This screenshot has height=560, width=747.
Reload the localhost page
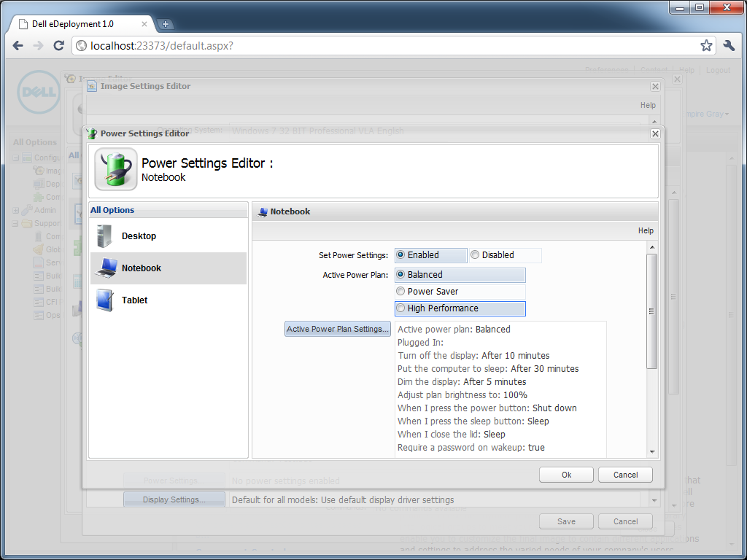58,46
